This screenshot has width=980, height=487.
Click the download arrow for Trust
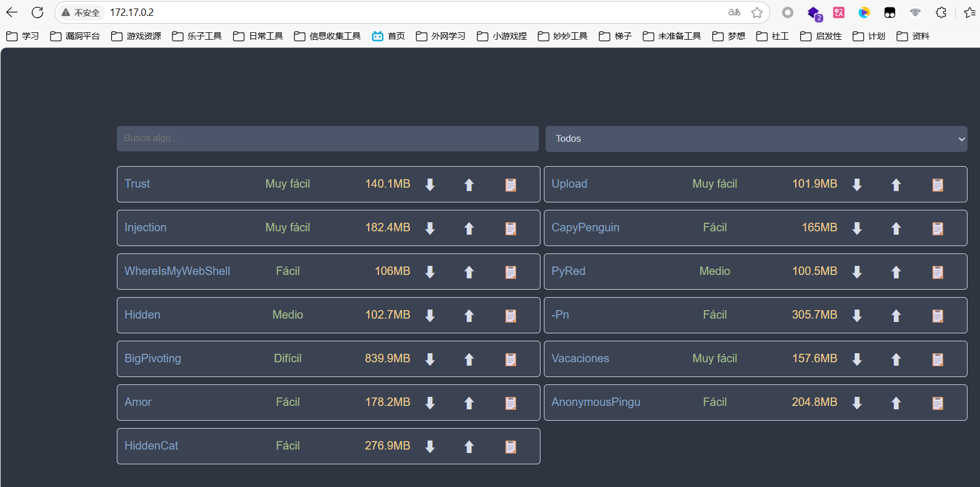coord(430,185)
